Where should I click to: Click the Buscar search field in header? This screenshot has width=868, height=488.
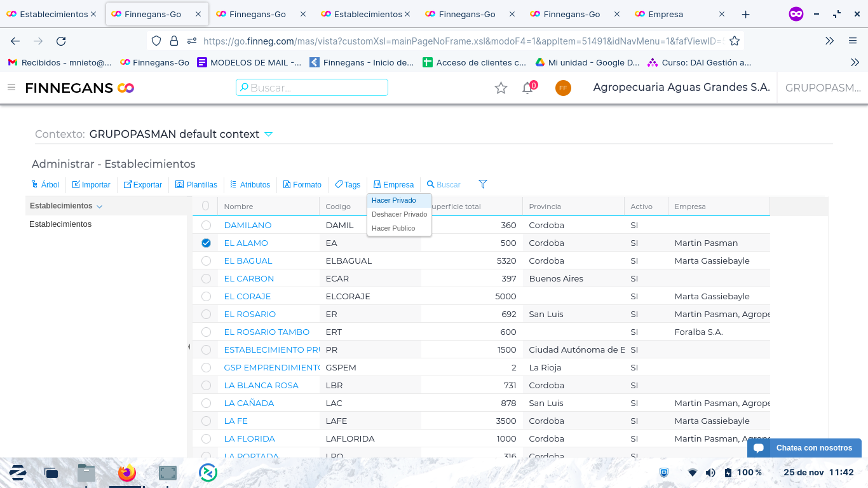point(312,88)
